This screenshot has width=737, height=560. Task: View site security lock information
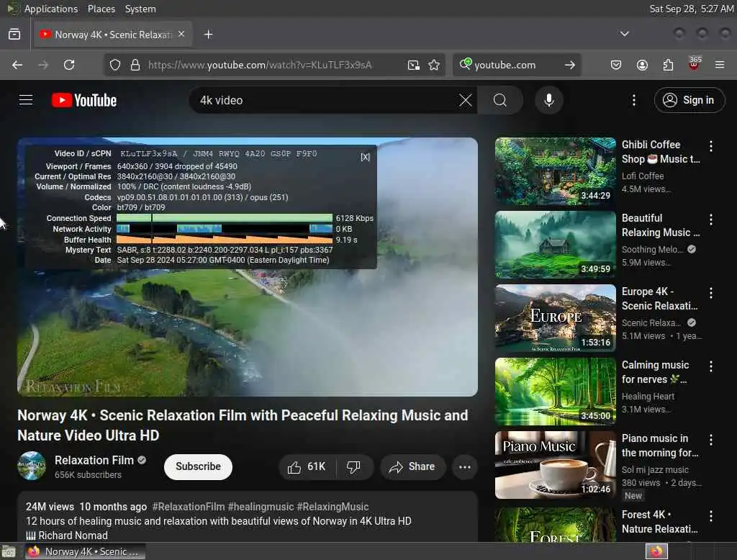point(135,65)
